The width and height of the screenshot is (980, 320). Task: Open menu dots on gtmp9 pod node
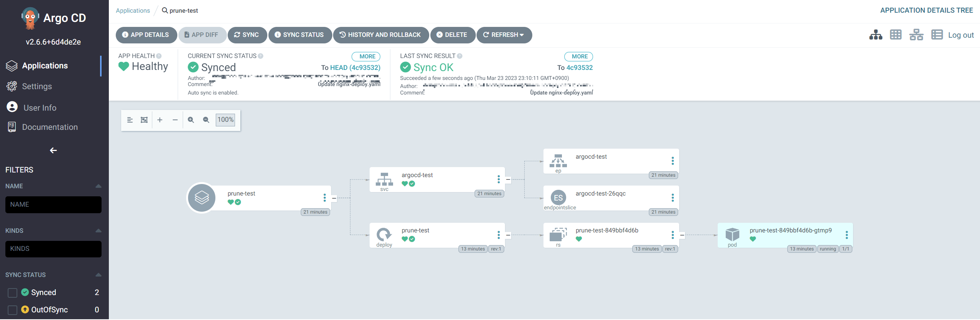847,235
